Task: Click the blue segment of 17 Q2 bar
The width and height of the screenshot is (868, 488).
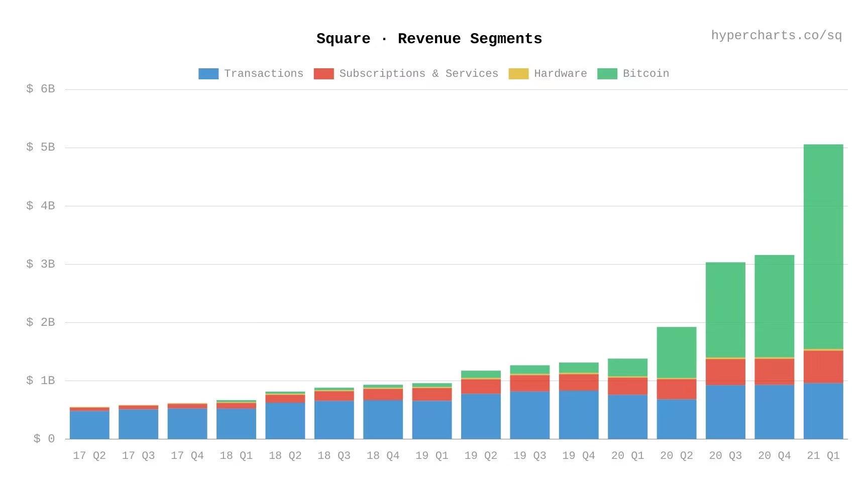Action: 89,425
